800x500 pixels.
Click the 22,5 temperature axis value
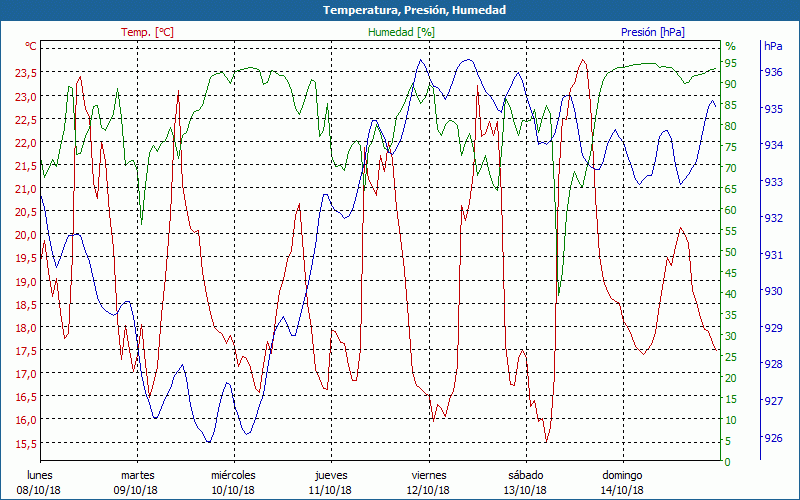26,119
